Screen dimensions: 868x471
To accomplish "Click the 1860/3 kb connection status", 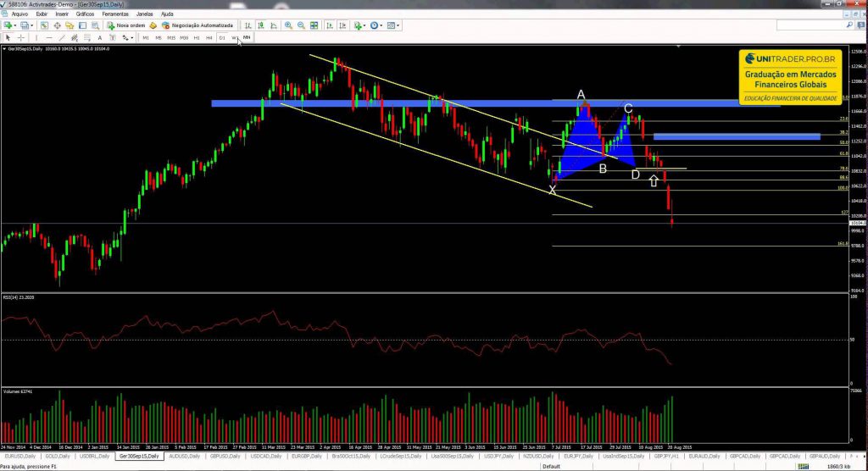I will 838,467.
